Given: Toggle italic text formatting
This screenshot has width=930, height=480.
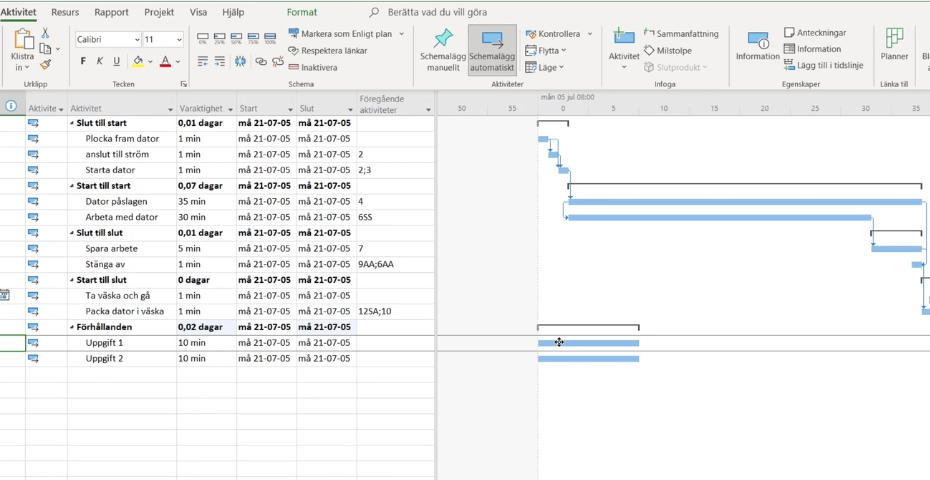Looking at the screenshot, I should [x=100, y=61].
